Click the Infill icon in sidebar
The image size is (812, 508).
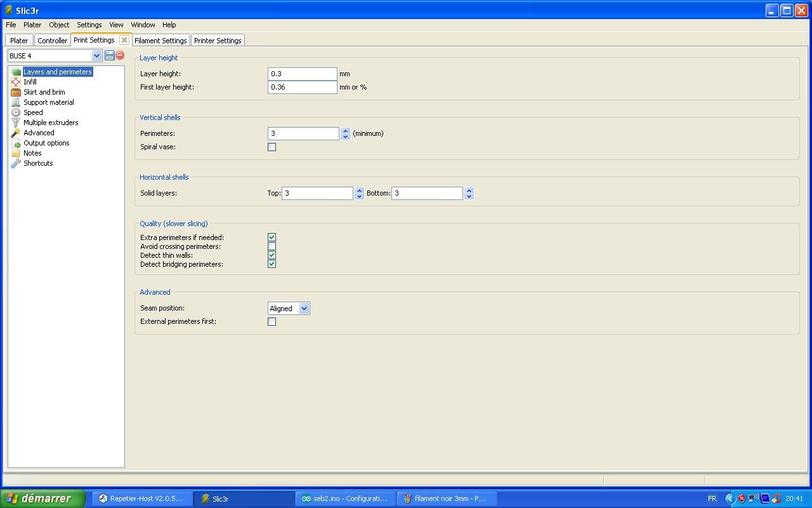point(16,82)
